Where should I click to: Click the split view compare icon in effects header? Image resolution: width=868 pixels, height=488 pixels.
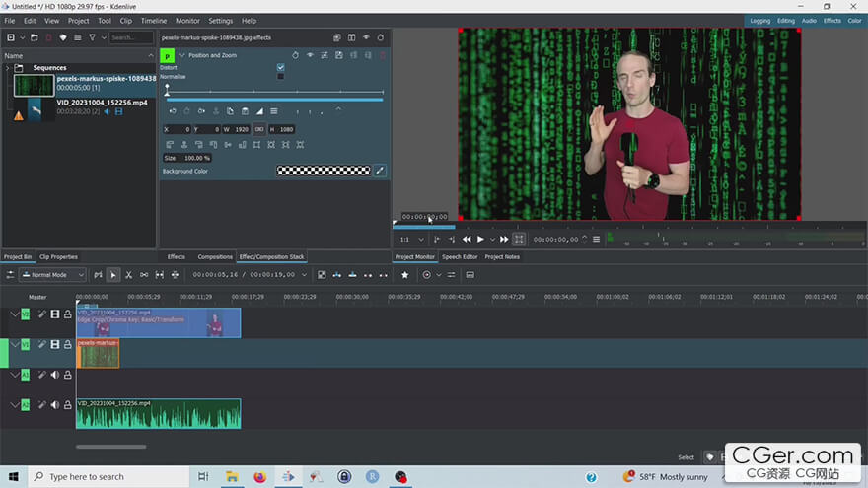[351, 37]
